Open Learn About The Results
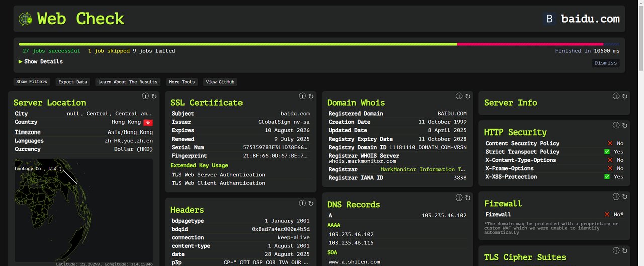The width and height of the screenshot is (644, 266). 128,82
